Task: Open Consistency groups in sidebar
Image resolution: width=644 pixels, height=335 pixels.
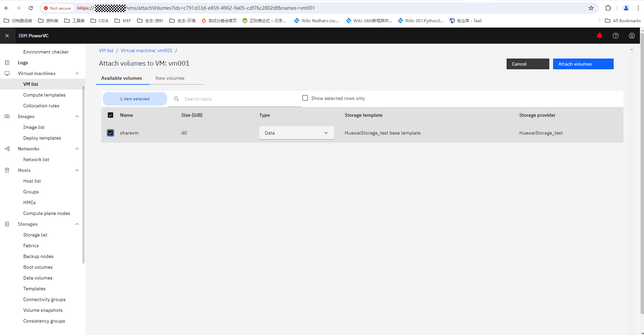Action: [x=44, y=321]
